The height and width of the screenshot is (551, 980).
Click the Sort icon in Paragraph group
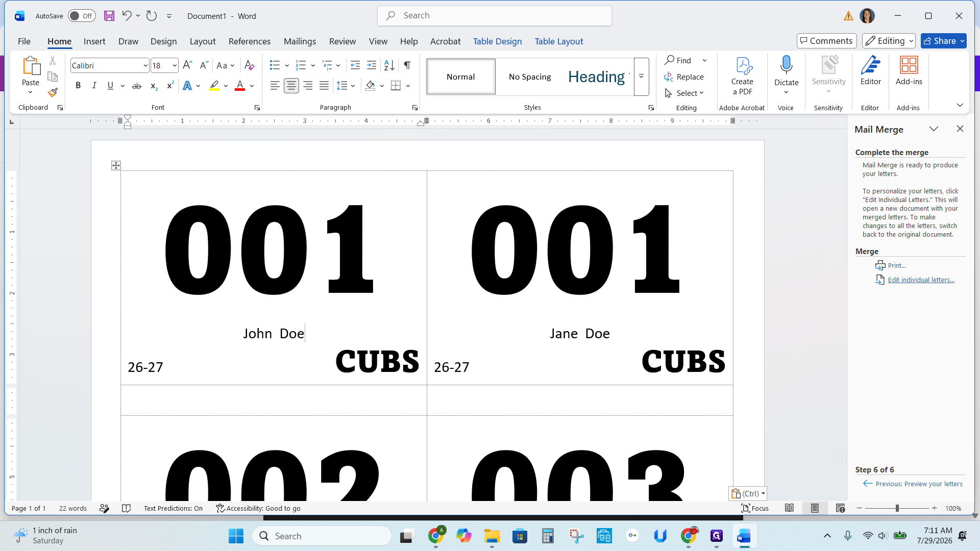click(x=389, y=65)
